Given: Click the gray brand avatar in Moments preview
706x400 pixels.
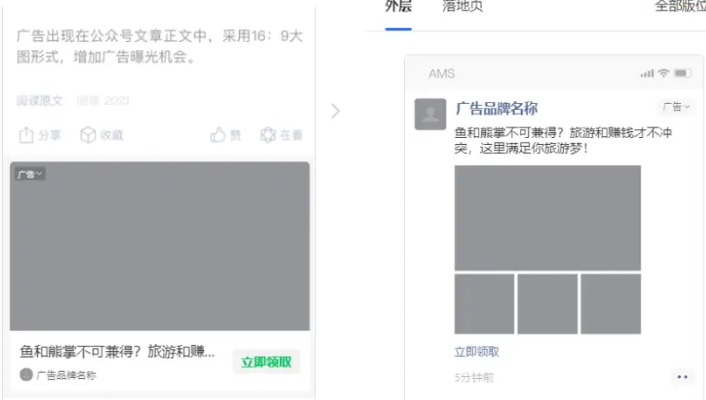Looking at the screenshot, I should click(x=430, y=114).
